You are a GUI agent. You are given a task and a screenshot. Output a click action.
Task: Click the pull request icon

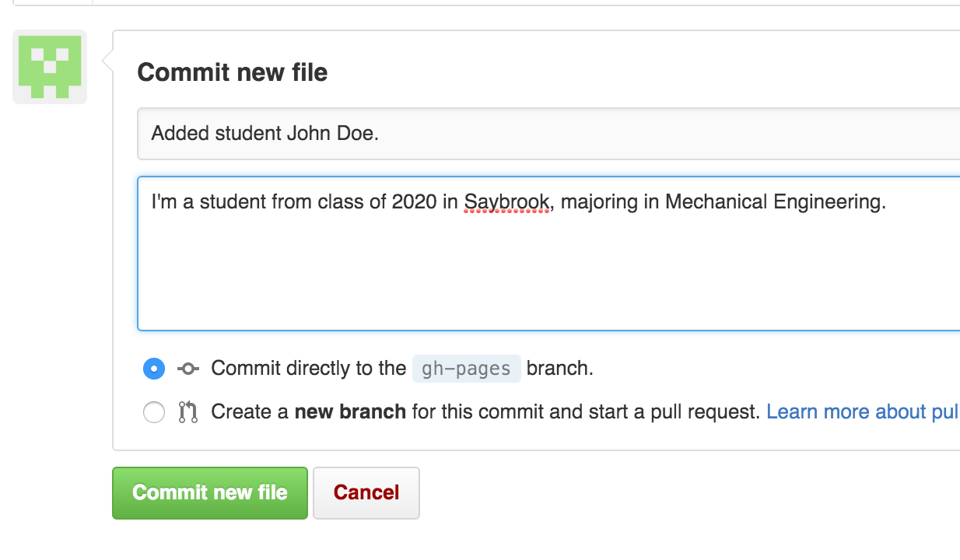188,412
